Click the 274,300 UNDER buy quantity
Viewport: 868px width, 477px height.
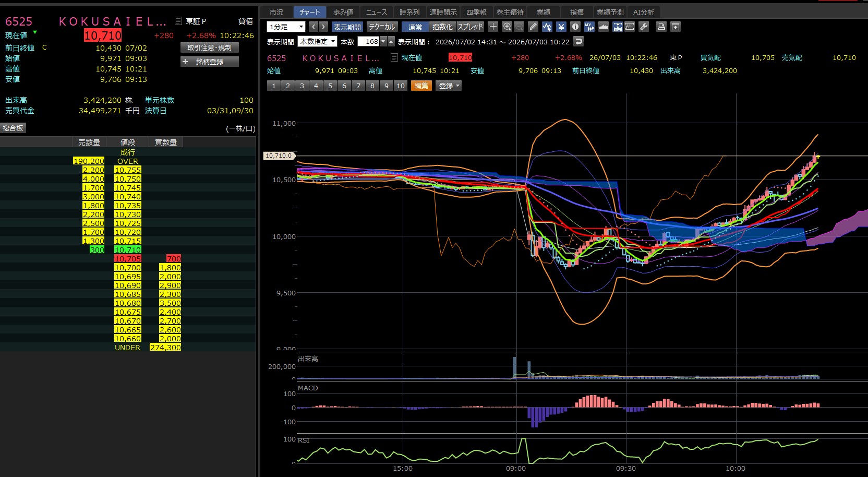(165, 348)
